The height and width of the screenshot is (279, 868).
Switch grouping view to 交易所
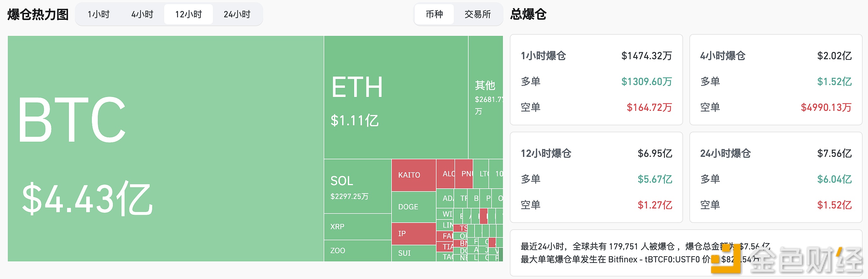click(478, 14)
